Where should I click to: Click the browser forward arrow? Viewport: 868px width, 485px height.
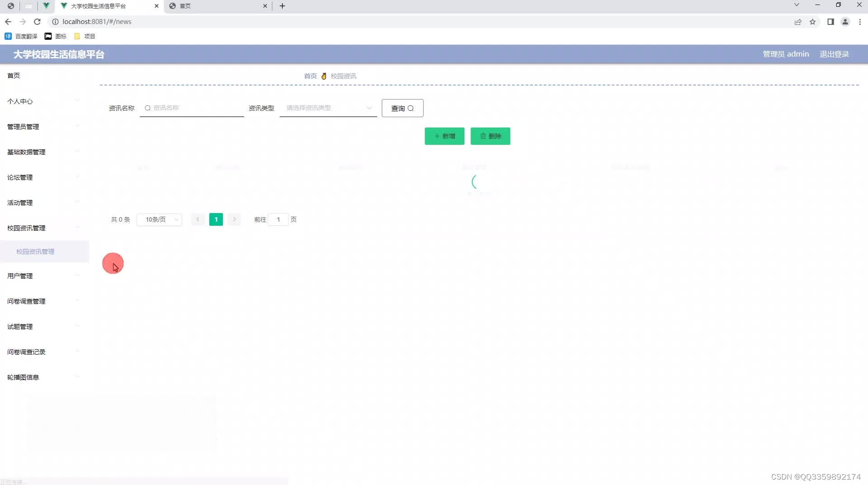23,22
